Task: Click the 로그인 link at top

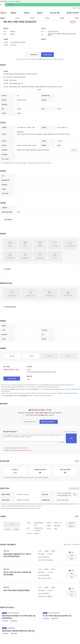Action: 75,8
